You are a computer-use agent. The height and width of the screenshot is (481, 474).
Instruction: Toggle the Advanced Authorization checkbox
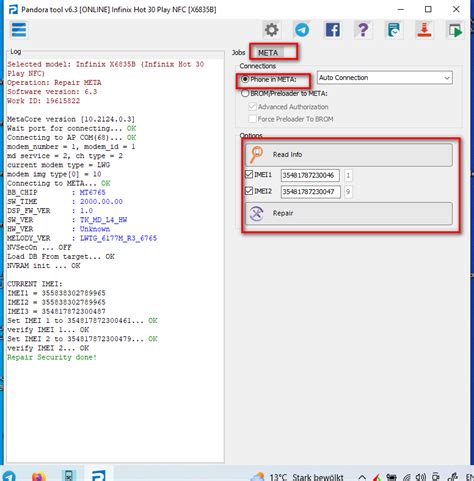[252, 107]
